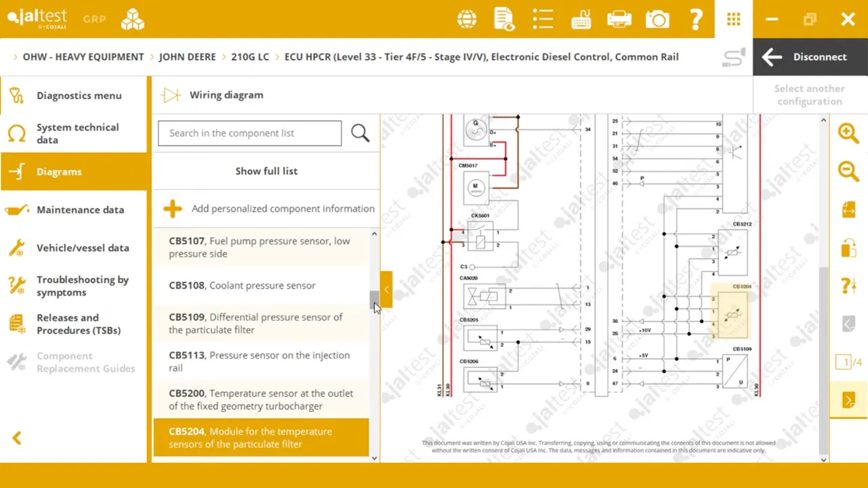The image size is (868, 488).
Task: Select another configuration
Action: pos(810,95)
